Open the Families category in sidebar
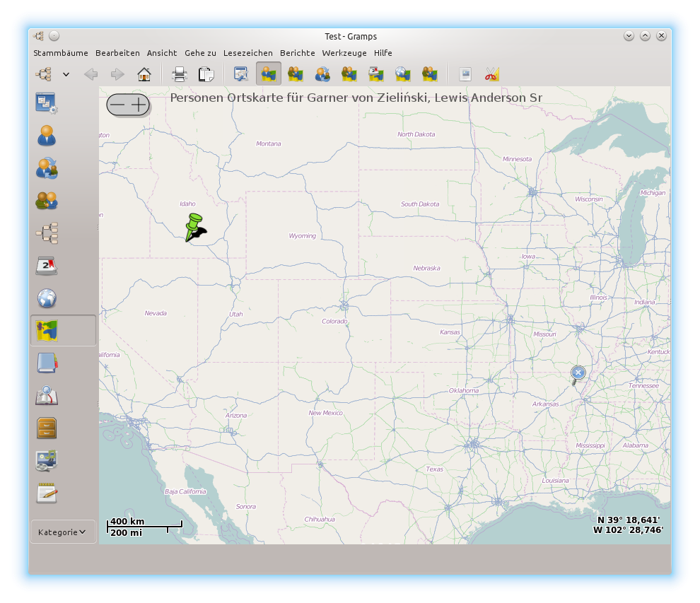 47,201
